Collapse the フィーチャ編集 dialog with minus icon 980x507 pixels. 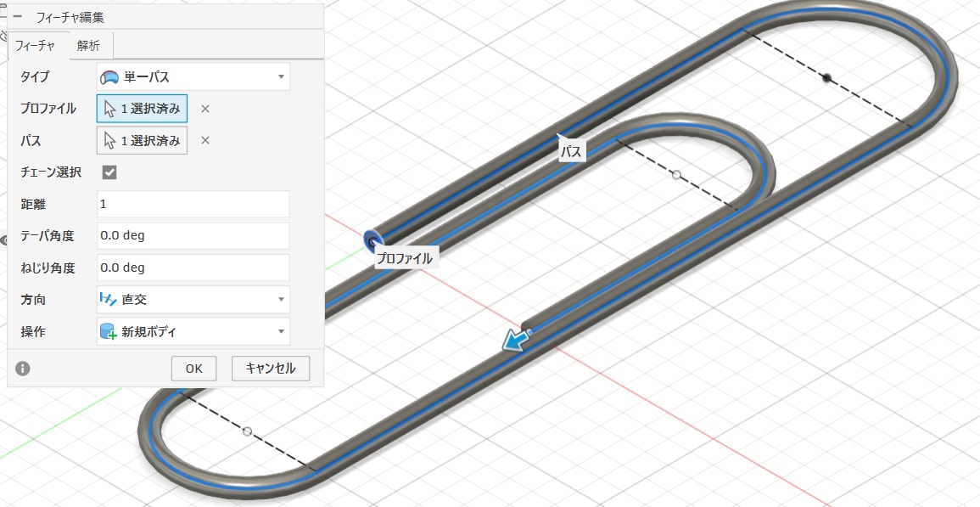tap(18, 17)
